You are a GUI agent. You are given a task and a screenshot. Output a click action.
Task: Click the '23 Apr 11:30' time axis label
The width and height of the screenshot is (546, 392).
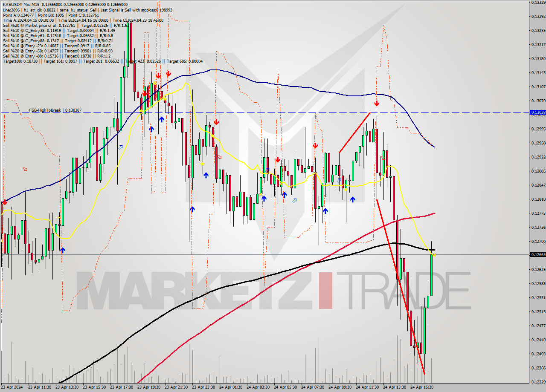[40, 387]
